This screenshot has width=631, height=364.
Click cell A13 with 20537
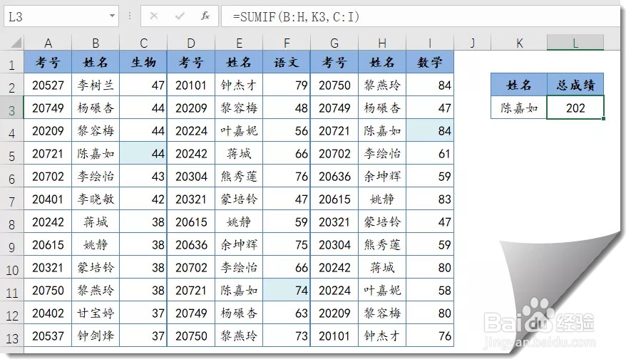(x=48, y=336)
